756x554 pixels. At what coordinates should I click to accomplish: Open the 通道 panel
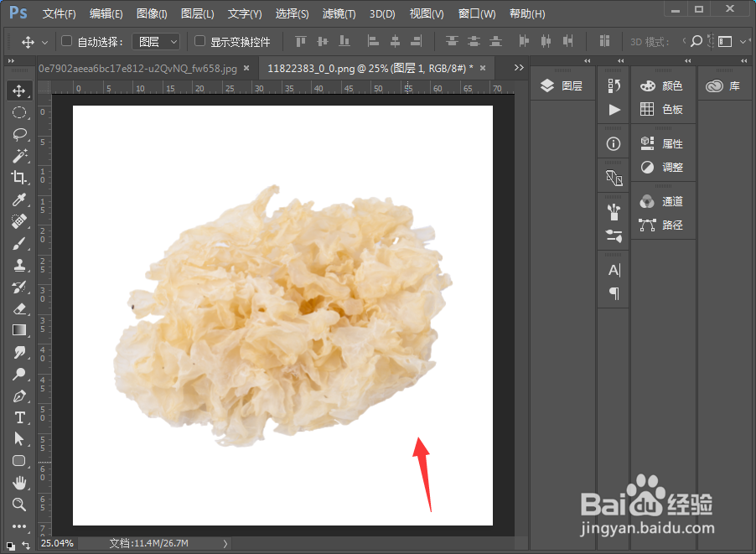(x=662, y=201)
